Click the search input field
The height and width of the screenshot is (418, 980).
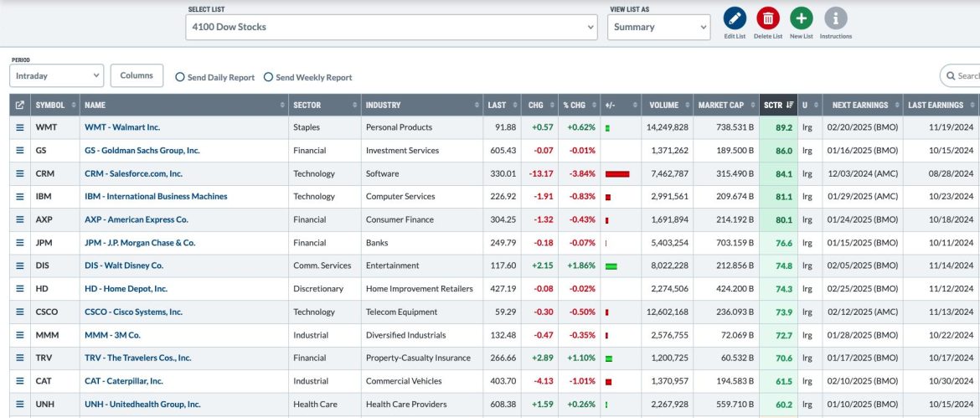(963, 75)
